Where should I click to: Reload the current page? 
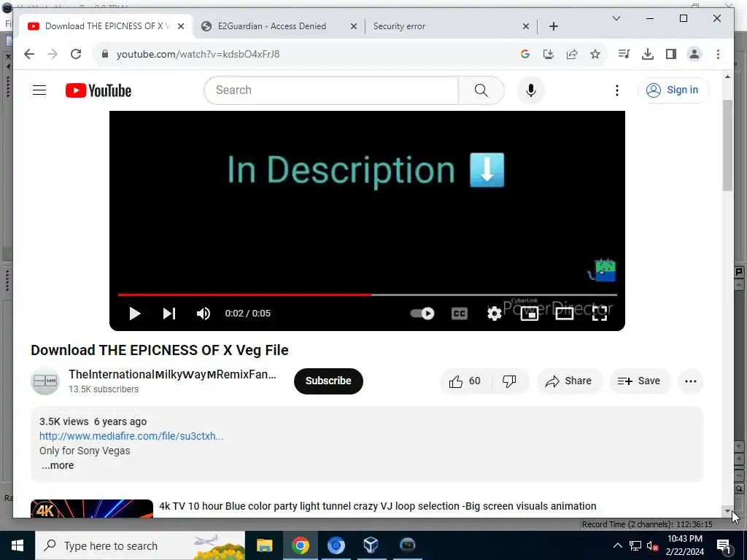pyautogui.click(x=76, y=54)
